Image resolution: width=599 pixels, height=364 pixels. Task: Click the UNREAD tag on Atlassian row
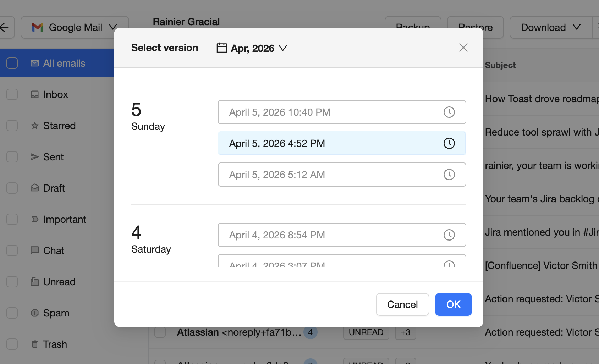[366, 332]
